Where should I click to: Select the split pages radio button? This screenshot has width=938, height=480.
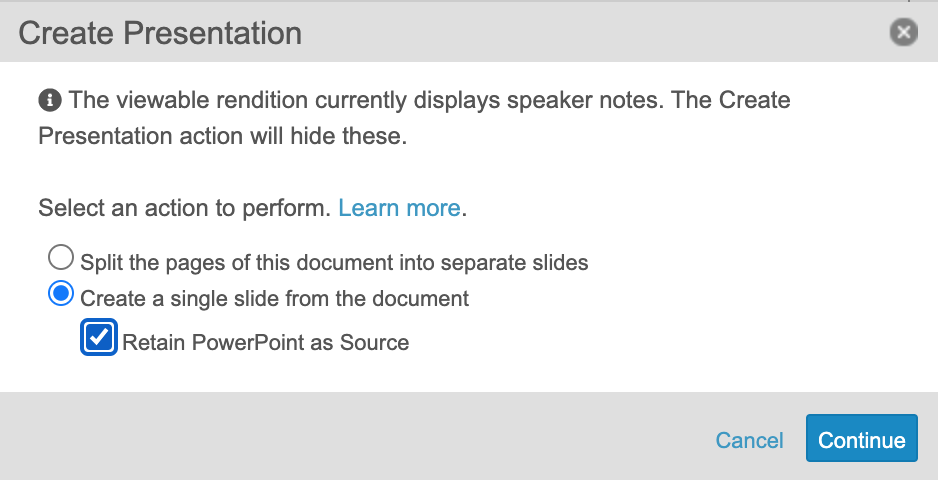61,258
